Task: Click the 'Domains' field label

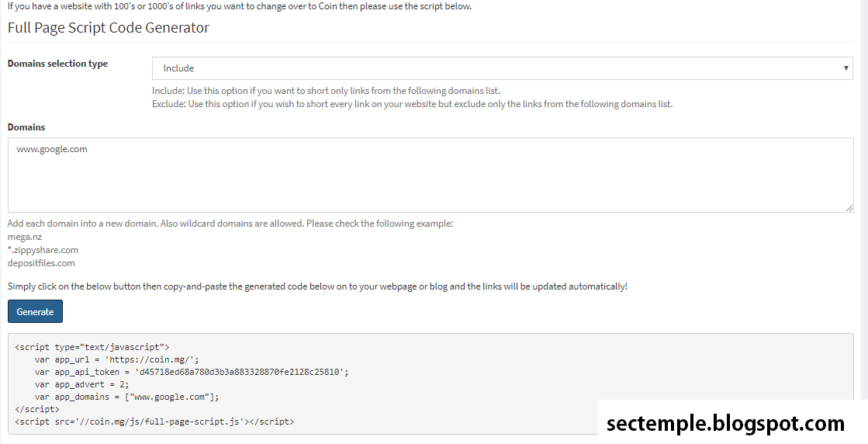Action: tap(26, 127)
